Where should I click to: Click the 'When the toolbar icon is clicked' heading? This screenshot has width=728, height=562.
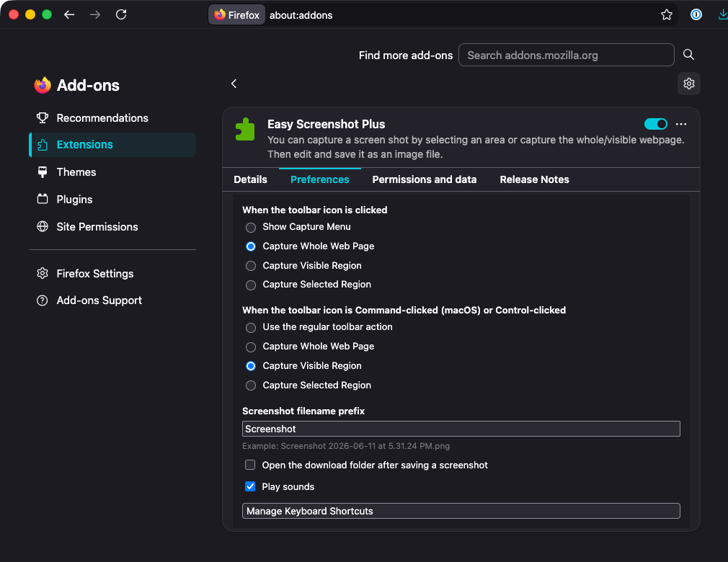[315, 210]
